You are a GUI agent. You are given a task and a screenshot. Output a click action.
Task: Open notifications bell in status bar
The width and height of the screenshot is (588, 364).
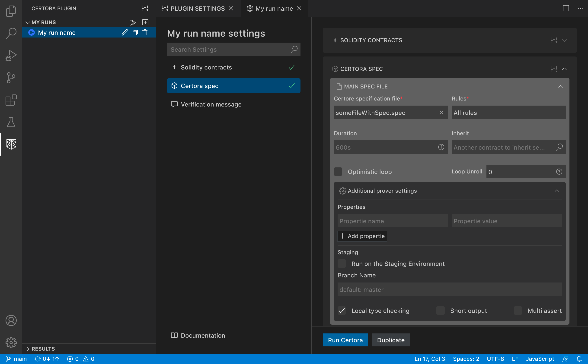579,359
